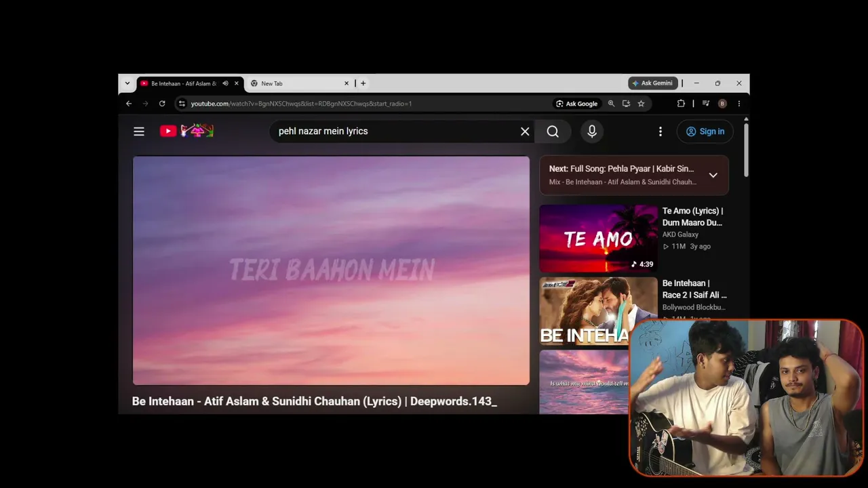Go back to the previous page
Image resolution: width=868 pixels, height=488 pixels.
click(x=129, y=104)
